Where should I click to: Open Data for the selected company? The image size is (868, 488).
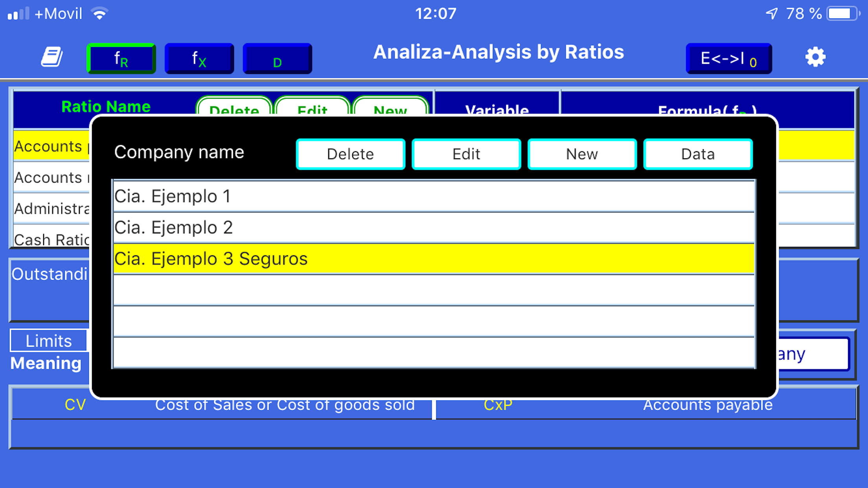pyautogui.click(x=698, y=154)
